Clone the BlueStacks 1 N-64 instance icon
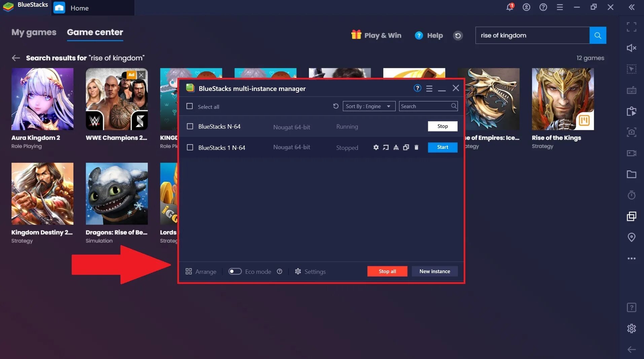Image resolution: width=644 pixels, height=359 pixels. click(x=406, y=148)
